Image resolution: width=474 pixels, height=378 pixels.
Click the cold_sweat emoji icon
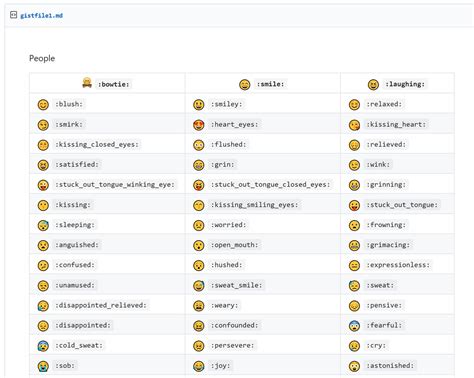tap(43, 346)
